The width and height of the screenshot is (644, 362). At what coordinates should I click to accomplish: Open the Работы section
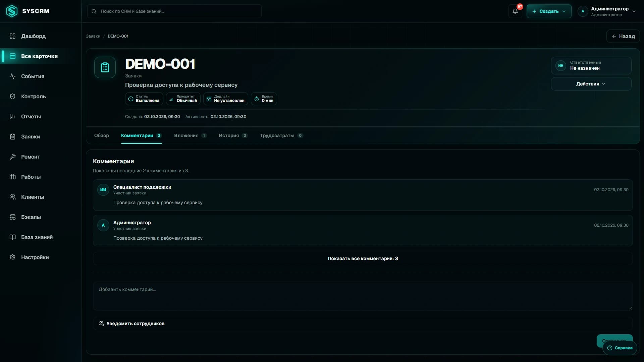tap(41, 177)
